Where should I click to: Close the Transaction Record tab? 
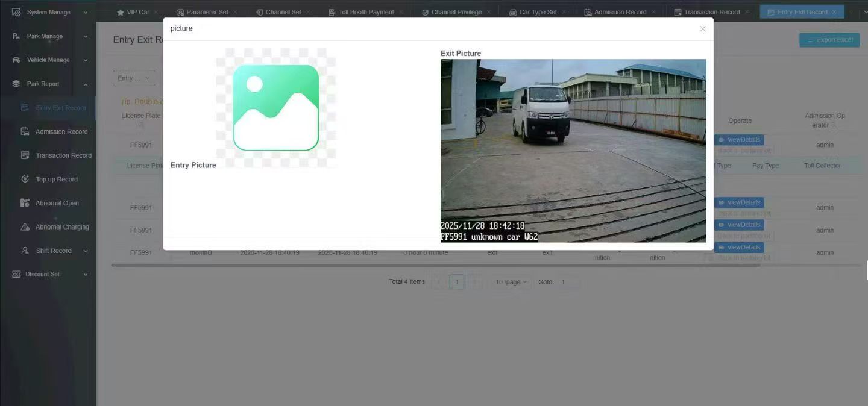point(747,12)
